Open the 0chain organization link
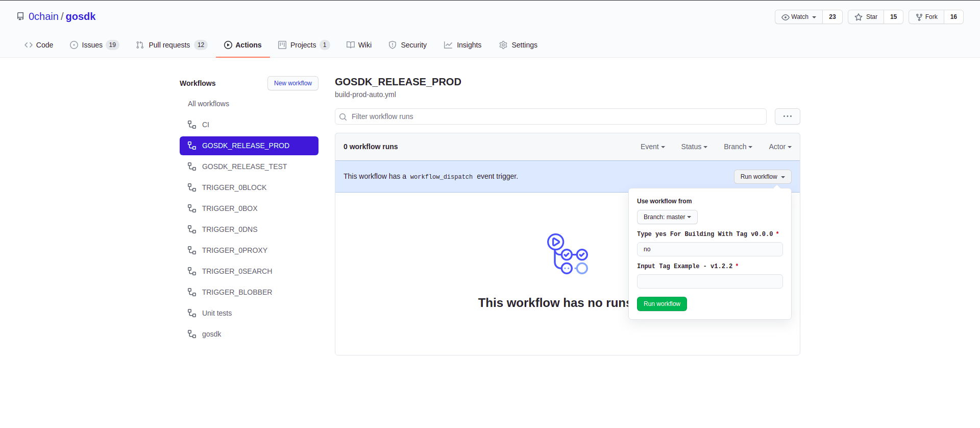 point(43,16)
